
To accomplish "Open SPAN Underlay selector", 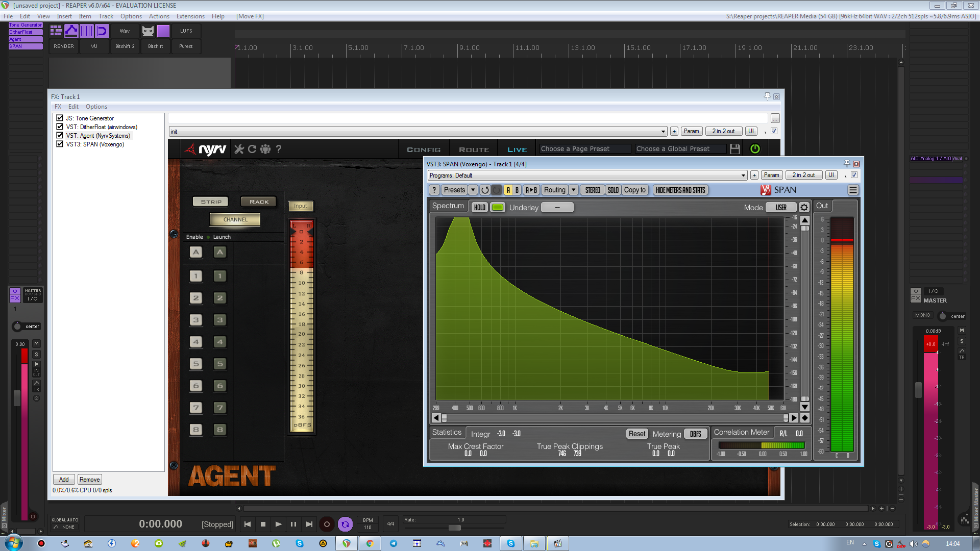I will (557, 207).
